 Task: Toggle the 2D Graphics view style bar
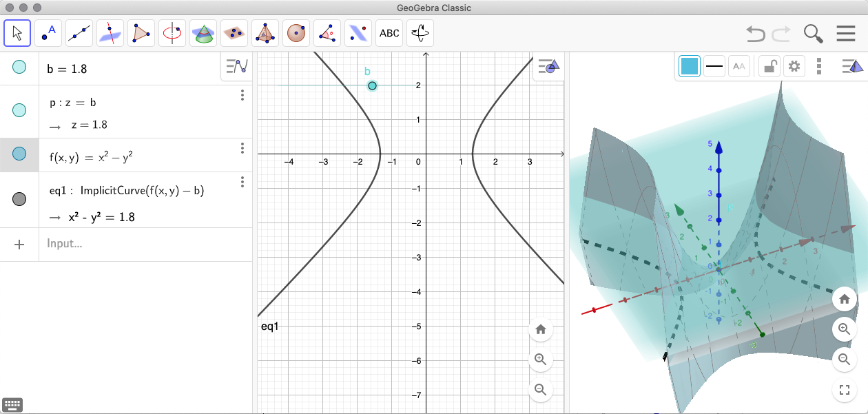coord(549,67)
